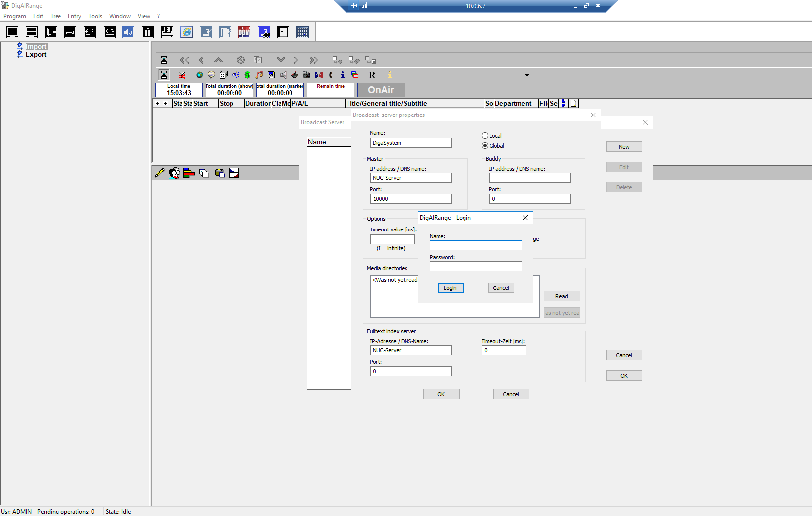Select the Local radio button

pos(485,136)
